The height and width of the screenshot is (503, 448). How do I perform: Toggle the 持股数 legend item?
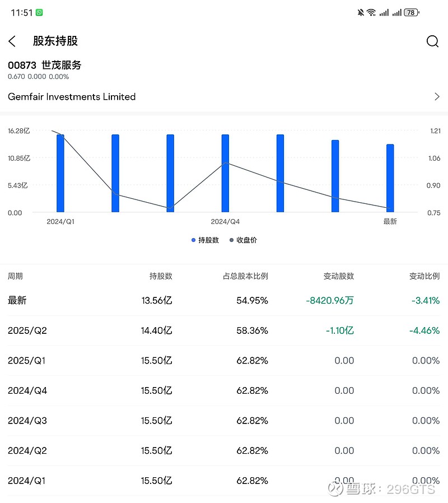tap(205, 240)
